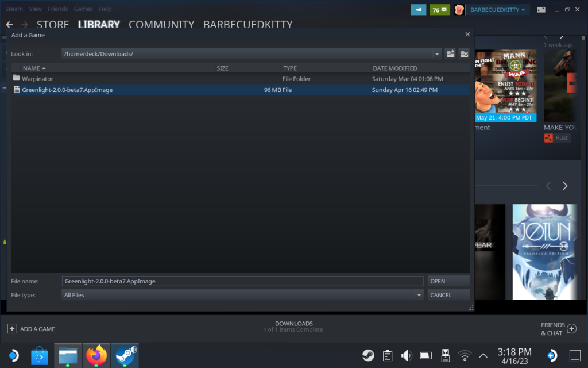
Task: Close the Add a Game dialog
Action: 467,34
